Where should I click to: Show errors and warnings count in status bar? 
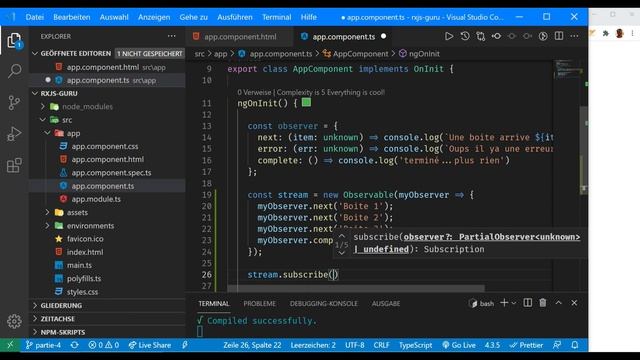click(x=104, y=345)
